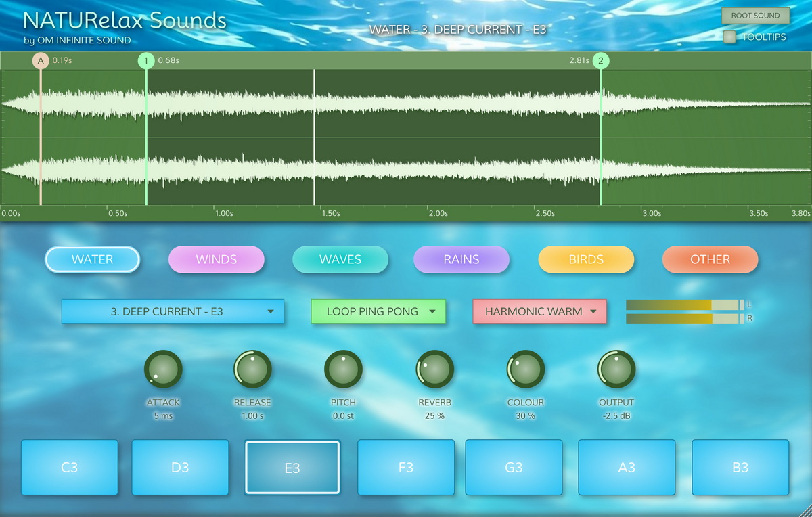Trigger the E3 pad

[x=292, y=468]
